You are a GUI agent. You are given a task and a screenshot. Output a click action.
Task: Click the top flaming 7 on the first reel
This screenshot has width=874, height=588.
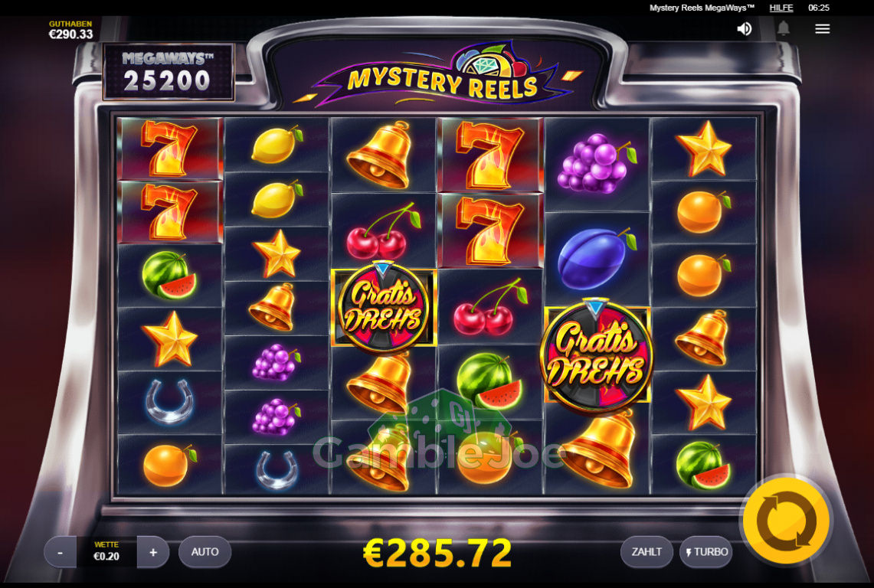(x=170, y=149)
